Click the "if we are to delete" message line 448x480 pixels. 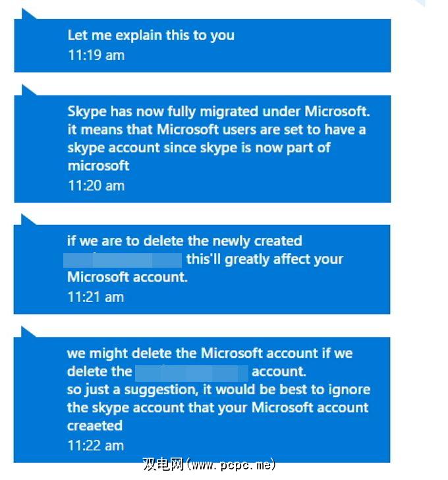pos(184,241)
